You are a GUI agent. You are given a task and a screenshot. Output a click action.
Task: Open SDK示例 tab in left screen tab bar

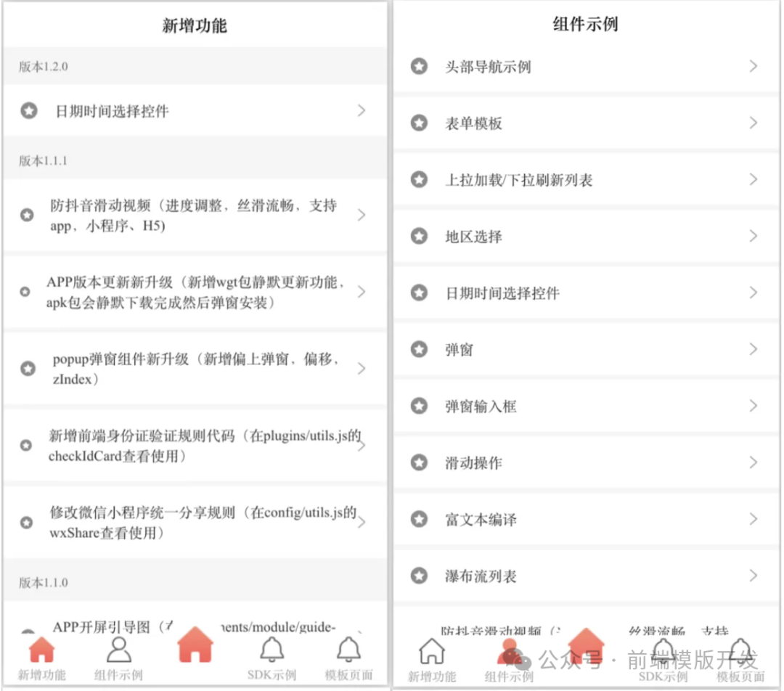(272, 658)
